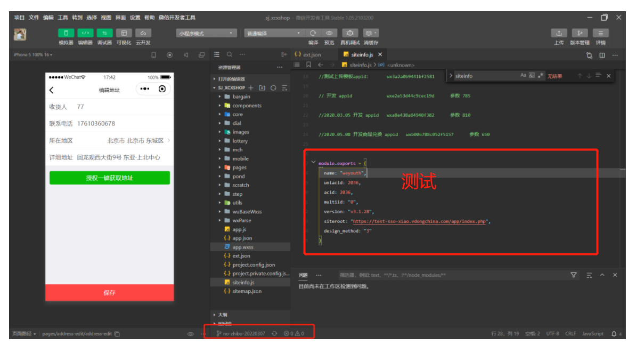
Task: Open the 详情 details panel
Action: click(601, 33)
